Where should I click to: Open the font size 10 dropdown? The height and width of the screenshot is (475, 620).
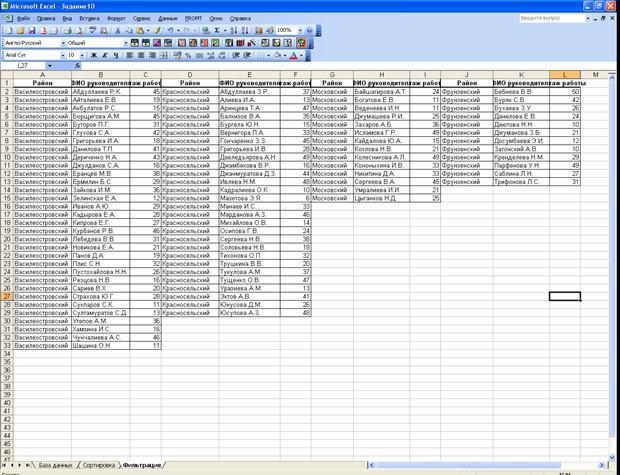click(82, 55)
